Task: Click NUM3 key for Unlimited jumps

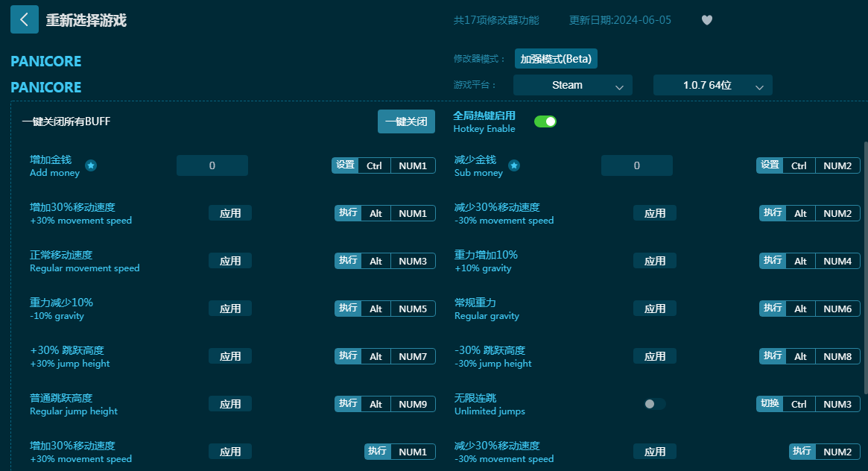Action: [x=837, y=404]
